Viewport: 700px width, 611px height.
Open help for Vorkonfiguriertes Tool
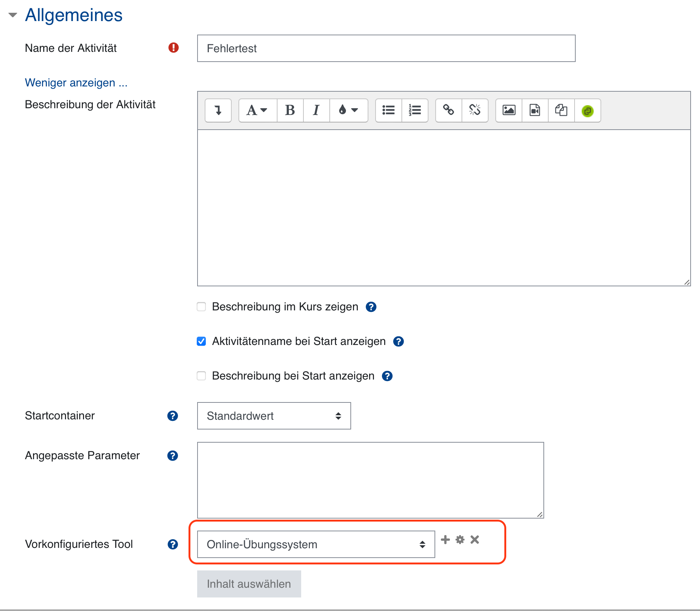pyautogui.click(x=172, y=544)
